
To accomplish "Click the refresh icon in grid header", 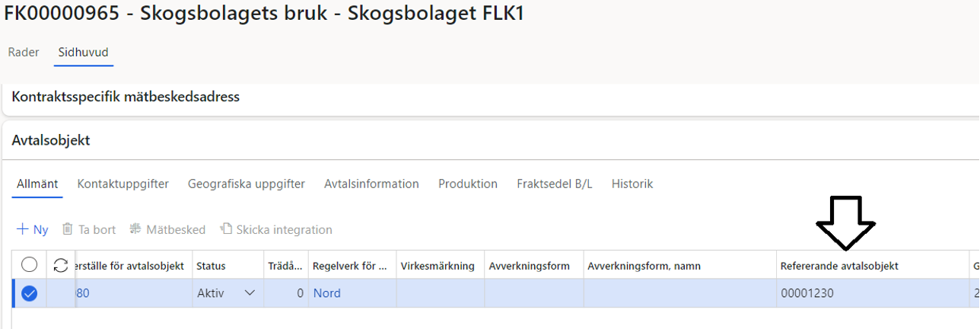I will point(60,265).
